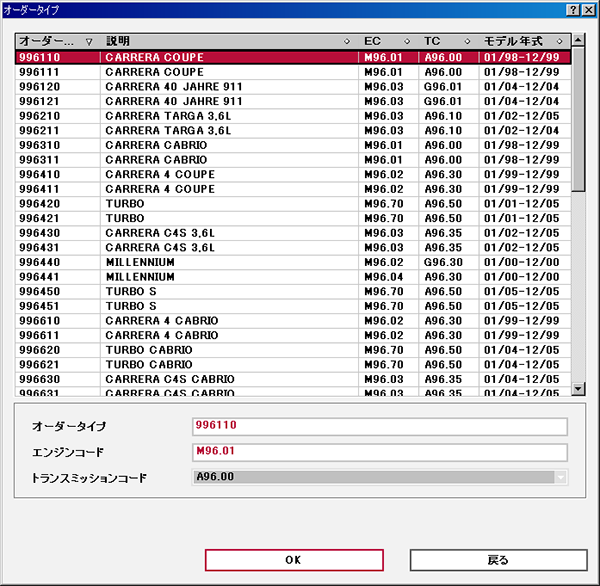This screenshot has height=586, width=600.
Task: Select order row 996121
Action: [293, 101]
